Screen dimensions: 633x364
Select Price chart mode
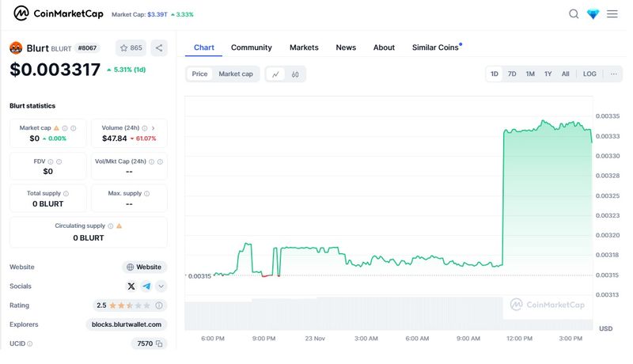199,74
